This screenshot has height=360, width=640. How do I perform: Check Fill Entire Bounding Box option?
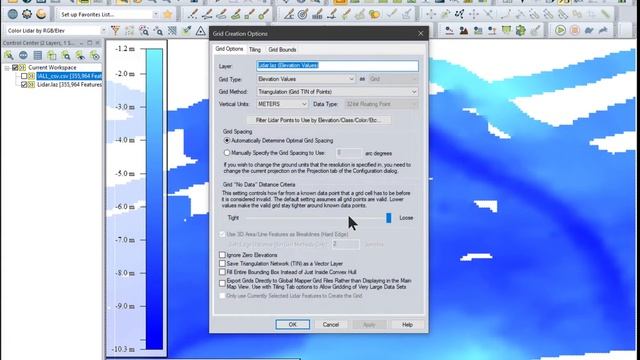coord(222,272)
